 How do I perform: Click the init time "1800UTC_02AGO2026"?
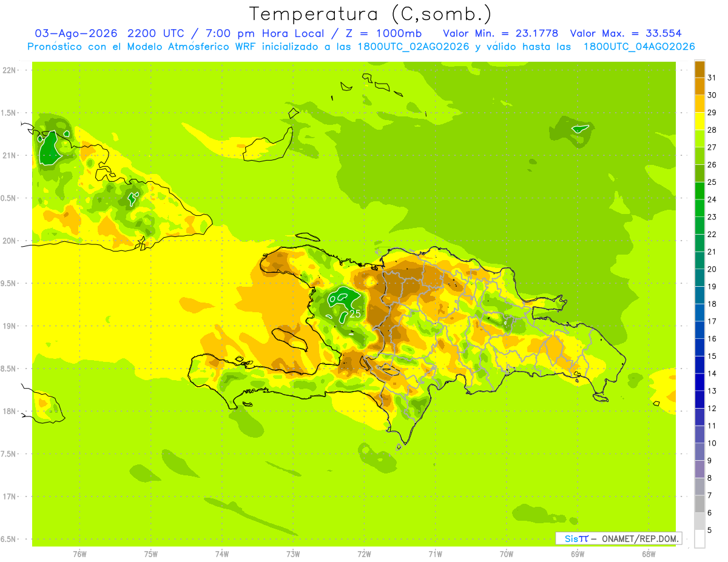(x=419, y=46)
